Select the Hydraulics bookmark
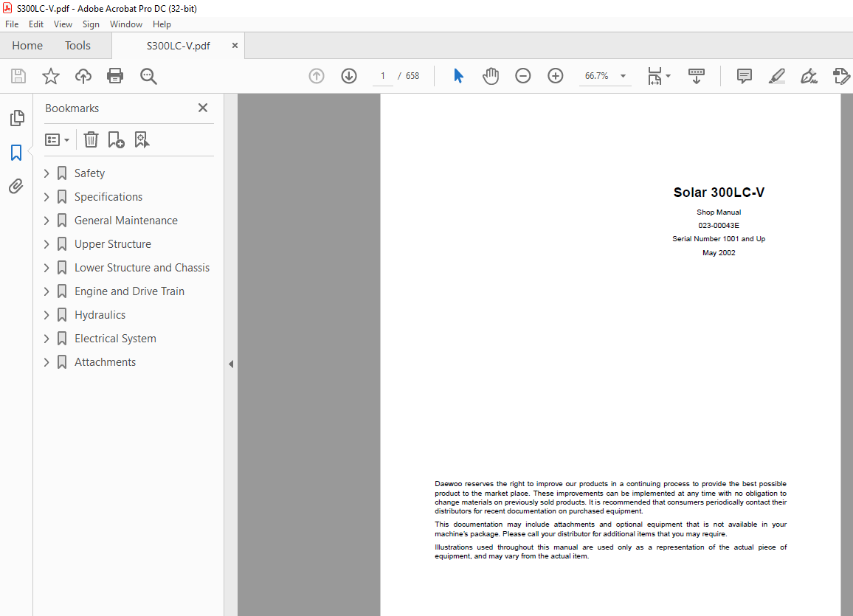This screenshot has height=616, width=853. [100, 315]
